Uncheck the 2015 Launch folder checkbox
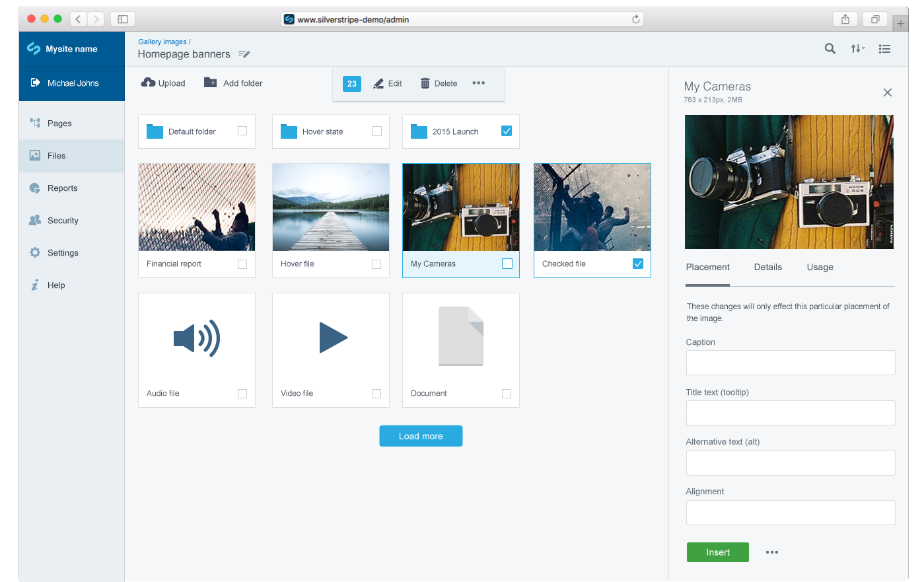 click(x=507, y=131)
